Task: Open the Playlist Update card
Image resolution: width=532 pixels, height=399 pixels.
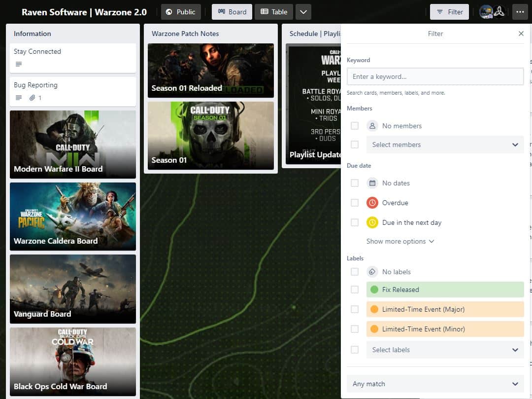Action: point(313,104)
